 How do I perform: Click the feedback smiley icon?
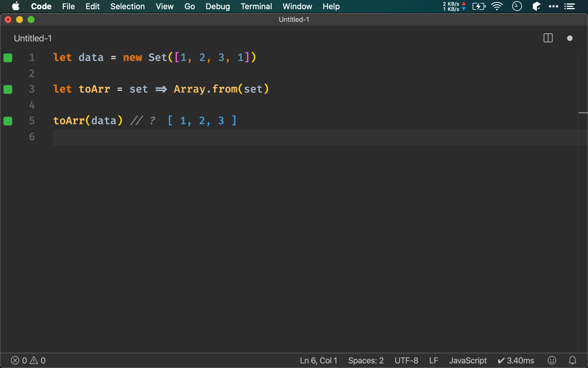[x=552, y=360]
